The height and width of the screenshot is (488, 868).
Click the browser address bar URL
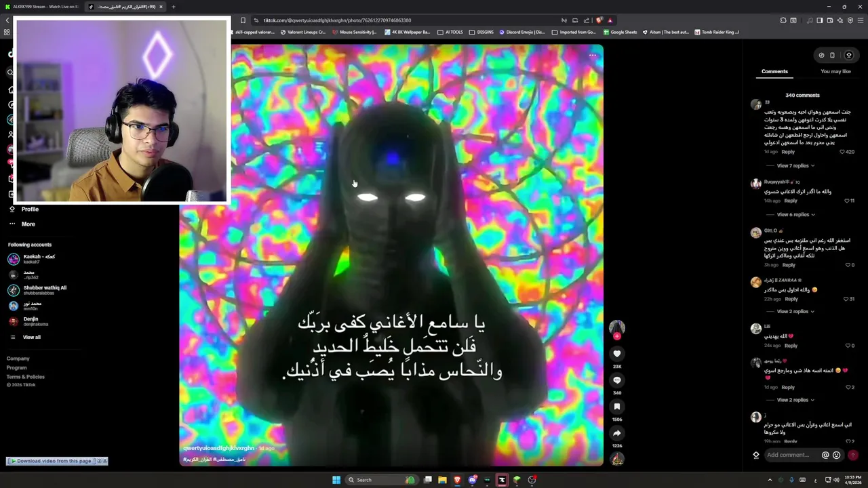pyautogui.click(x=337, y=20)
